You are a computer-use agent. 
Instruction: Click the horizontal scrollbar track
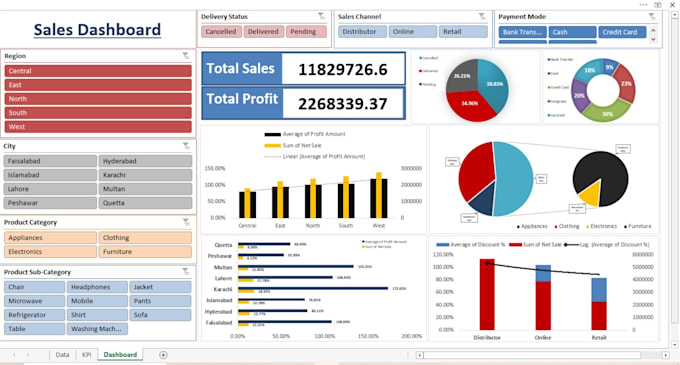542,355
